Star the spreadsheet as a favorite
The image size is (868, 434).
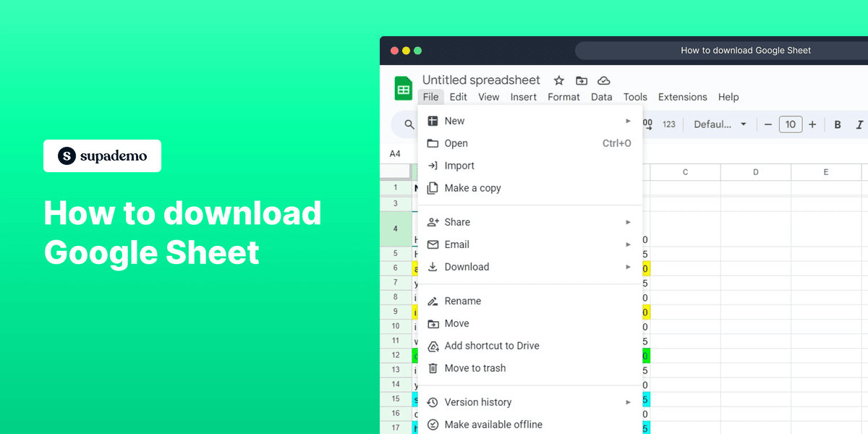[558, 80]
